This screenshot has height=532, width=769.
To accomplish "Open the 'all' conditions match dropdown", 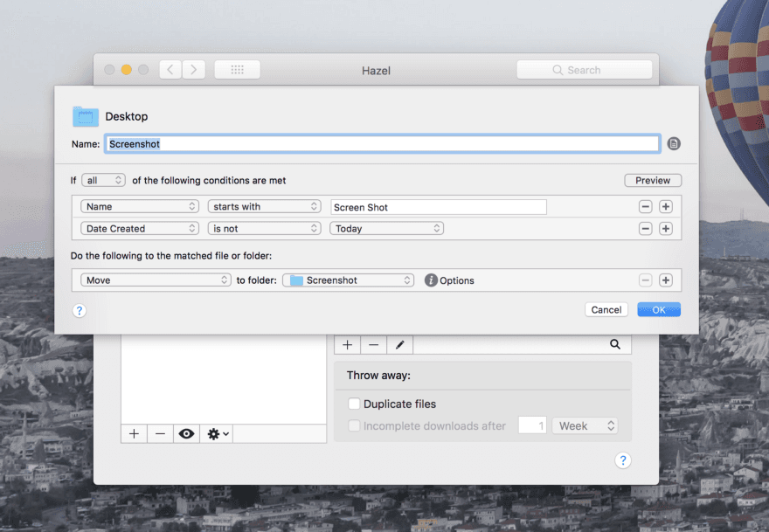I will (x=104, y=181).
